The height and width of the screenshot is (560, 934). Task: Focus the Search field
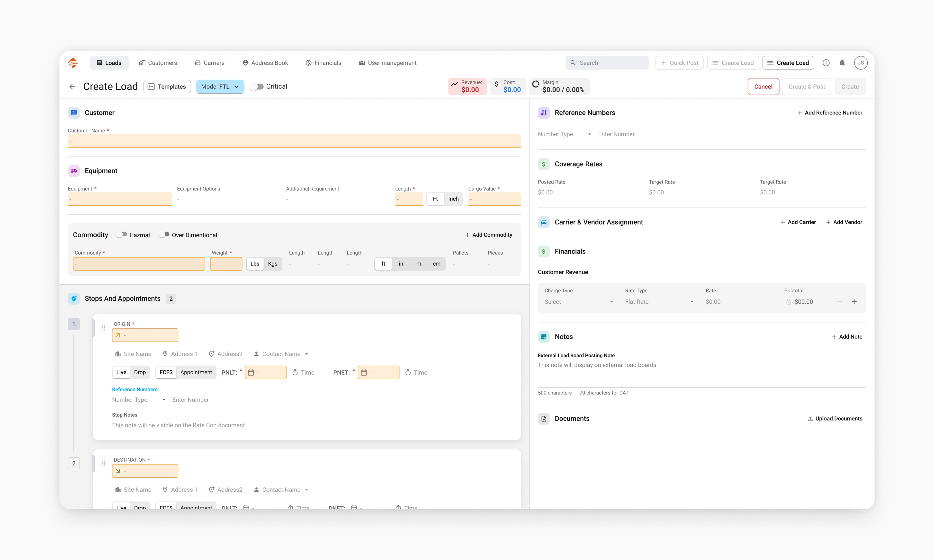pos(607,63)
